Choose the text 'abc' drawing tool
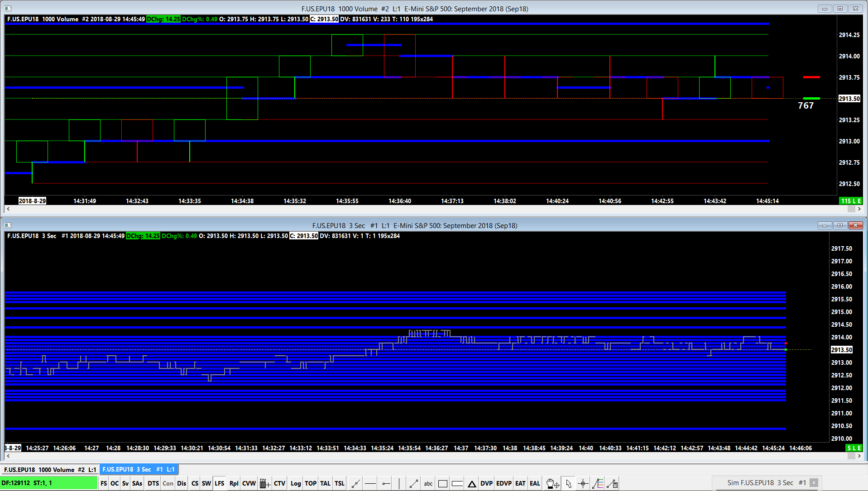 coord(428,483)
